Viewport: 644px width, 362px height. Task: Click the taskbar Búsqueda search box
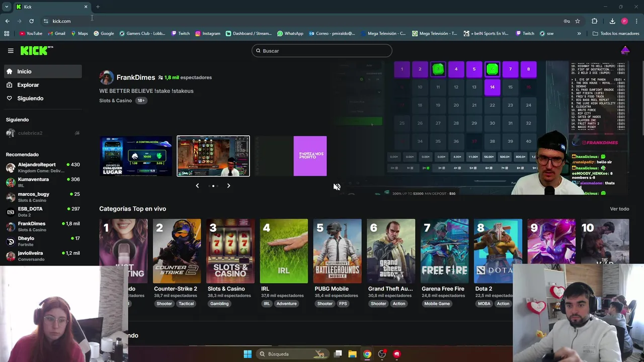point(293,354)
